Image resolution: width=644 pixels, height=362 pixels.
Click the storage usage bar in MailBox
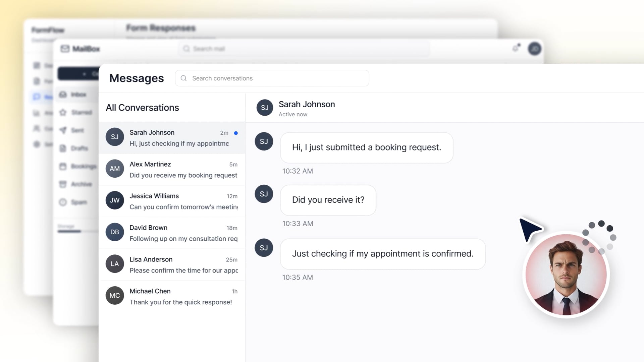coord(78,231)
